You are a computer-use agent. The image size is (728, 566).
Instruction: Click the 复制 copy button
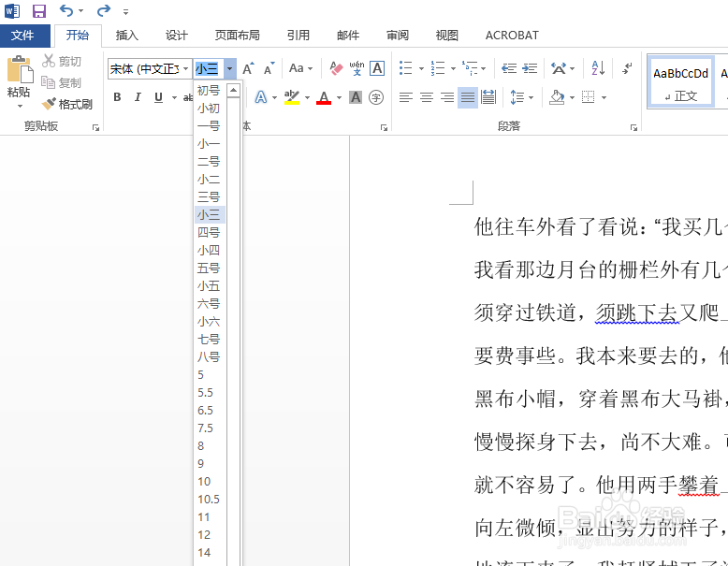tap(62, 82)
